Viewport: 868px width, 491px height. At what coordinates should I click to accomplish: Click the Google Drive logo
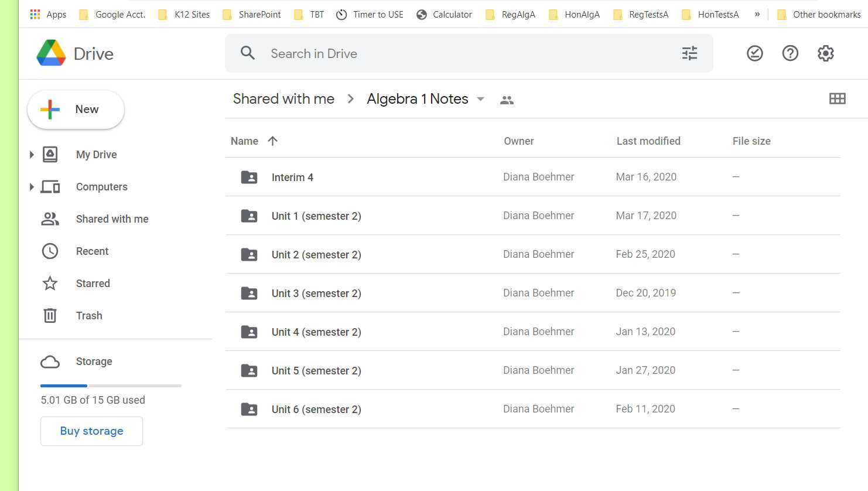51,53
